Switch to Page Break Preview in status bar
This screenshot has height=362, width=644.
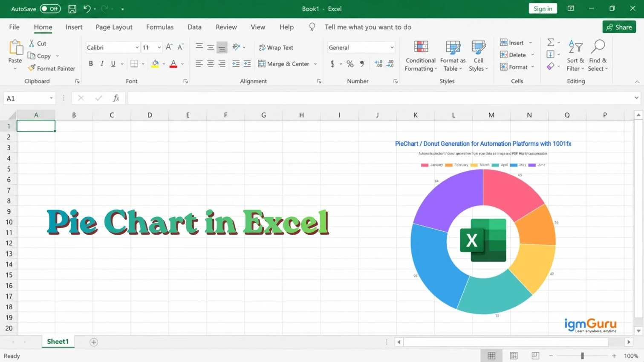coord(535,356)
